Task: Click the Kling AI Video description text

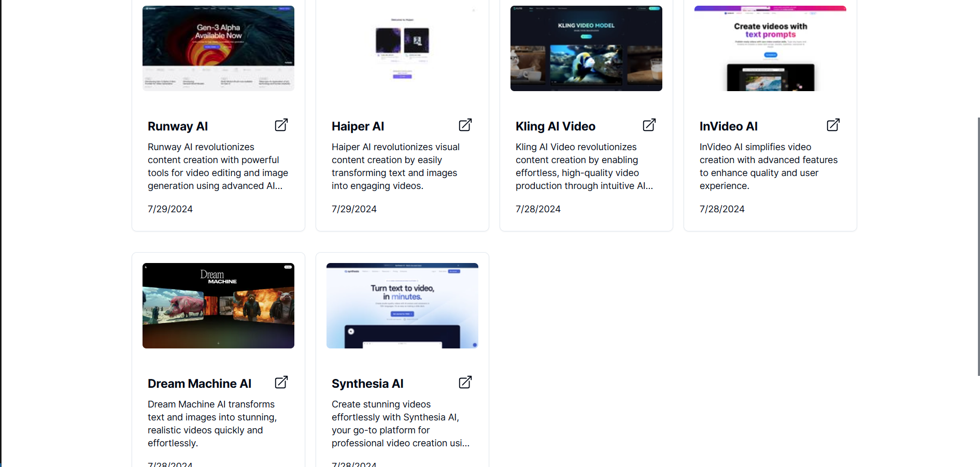Action: (x=585, y=166)
